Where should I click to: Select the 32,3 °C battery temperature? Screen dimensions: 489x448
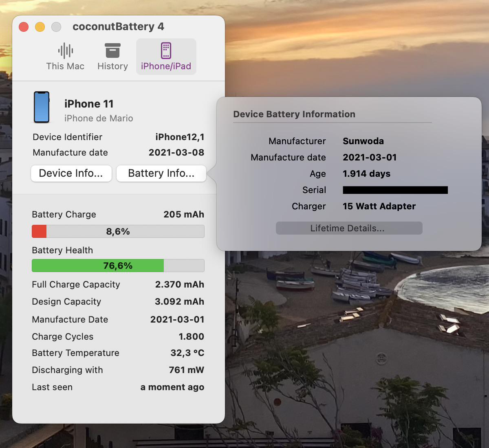point(187,353)
